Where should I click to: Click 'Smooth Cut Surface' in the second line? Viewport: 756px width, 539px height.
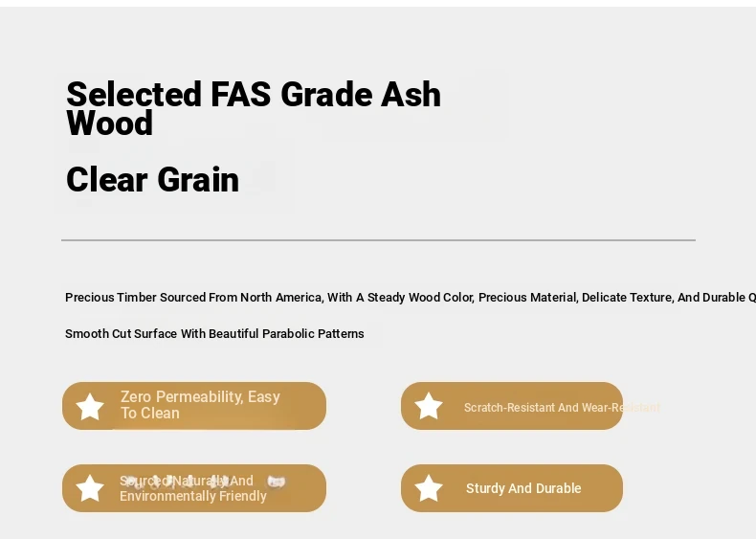click(x=121, y=334)
